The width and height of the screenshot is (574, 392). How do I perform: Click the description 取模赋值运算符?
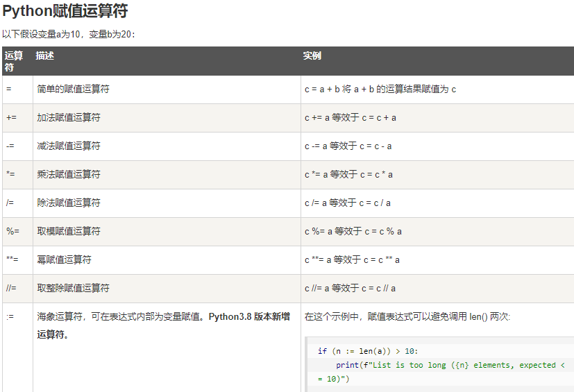(69, 231)
